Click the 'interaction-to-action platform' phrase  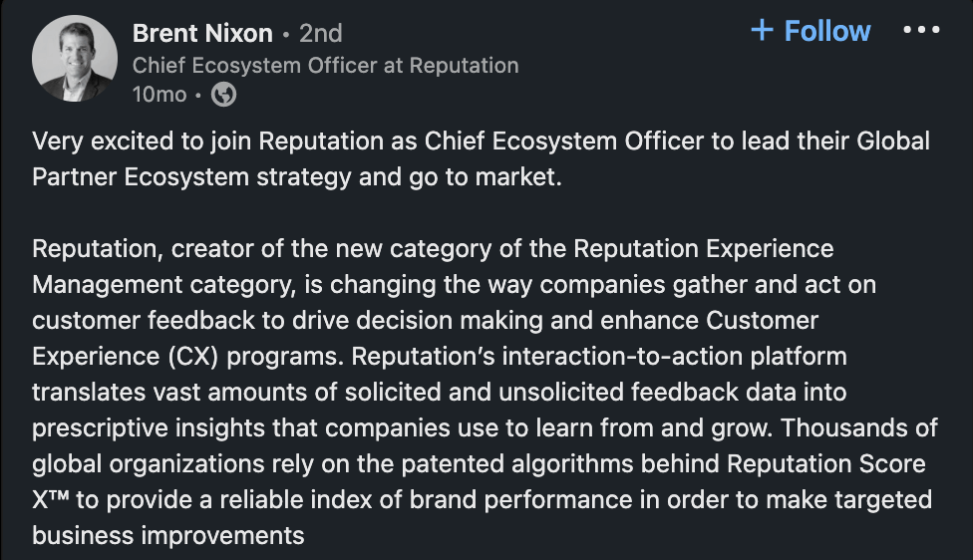tap(675, 357)
